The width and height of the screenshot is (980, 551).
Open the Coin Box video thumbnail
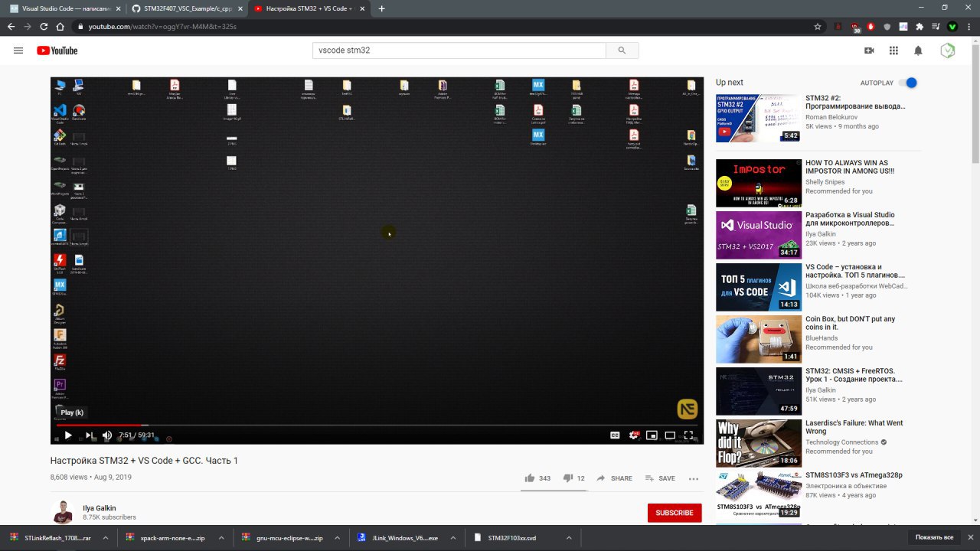tap(759, 339)
